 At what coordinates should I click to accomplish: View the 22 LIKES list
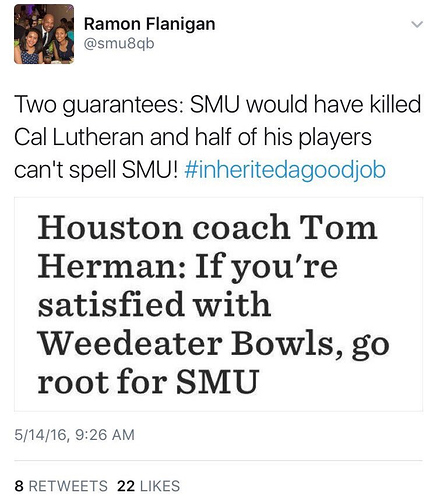148,486
